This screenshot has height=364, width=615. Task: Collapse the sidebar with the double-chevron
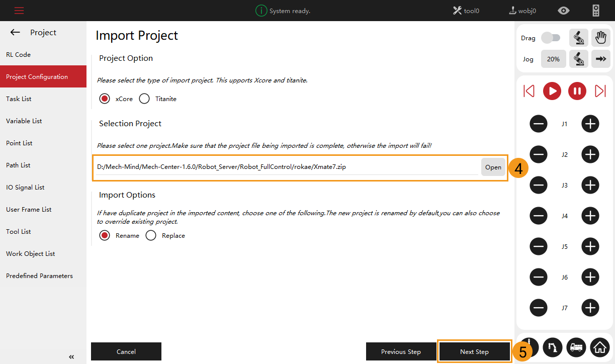[71, 356]
